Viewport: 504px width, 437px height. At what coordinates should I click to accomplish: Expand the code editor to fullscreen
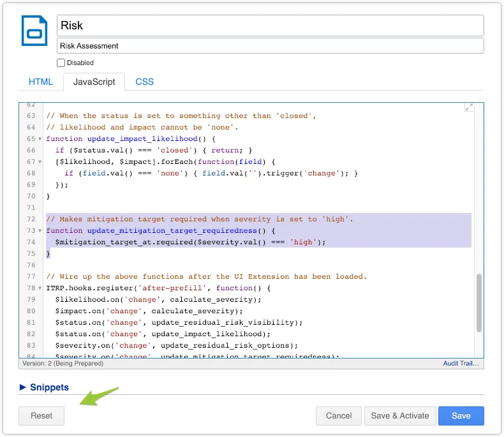(469, 107)
